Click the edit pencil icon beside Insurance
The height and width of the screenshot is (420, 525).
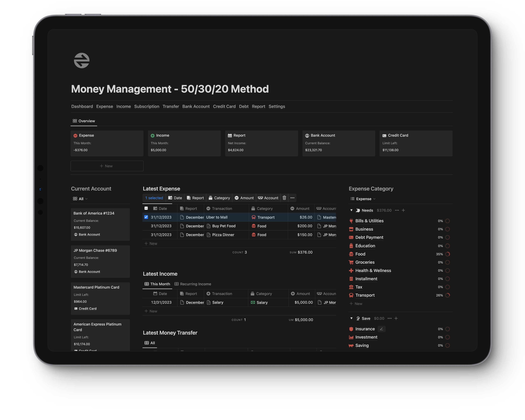click(382, 329)
